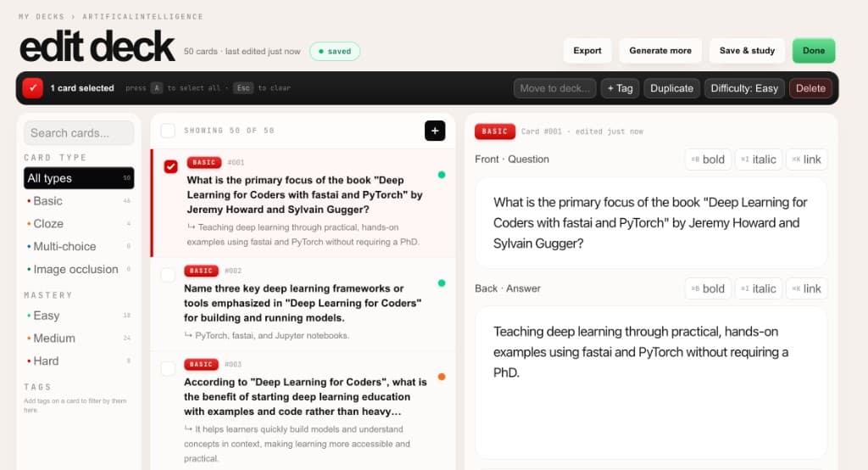The image size is (868, 470).
Task: Click italic button for Front Question
Action: tap(759, 159)
